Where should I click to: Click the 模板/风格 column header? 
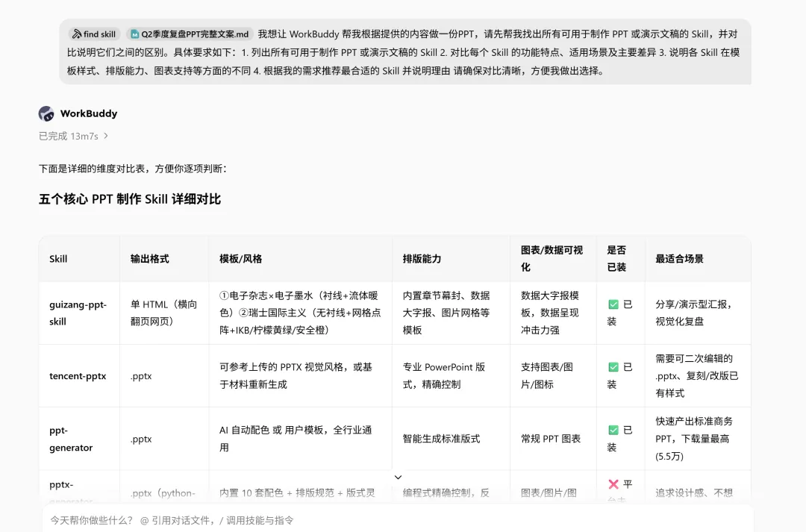[300, 259]
